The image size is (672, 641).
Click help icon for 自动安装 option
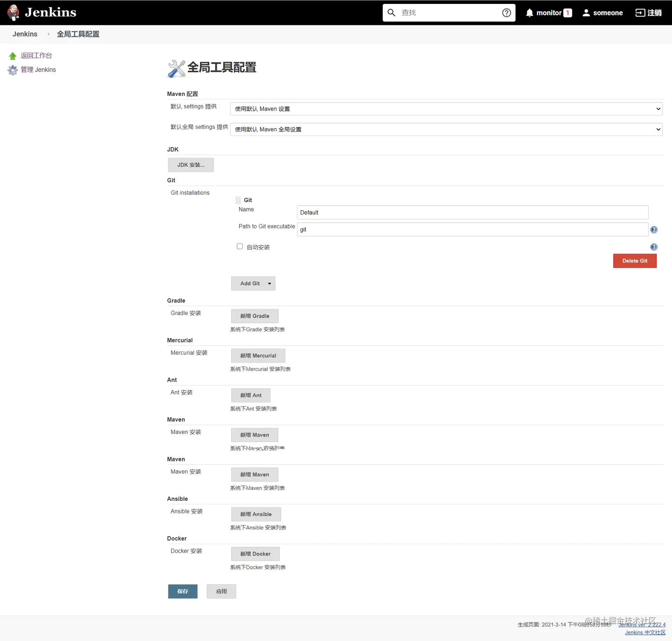click(654, 247)
